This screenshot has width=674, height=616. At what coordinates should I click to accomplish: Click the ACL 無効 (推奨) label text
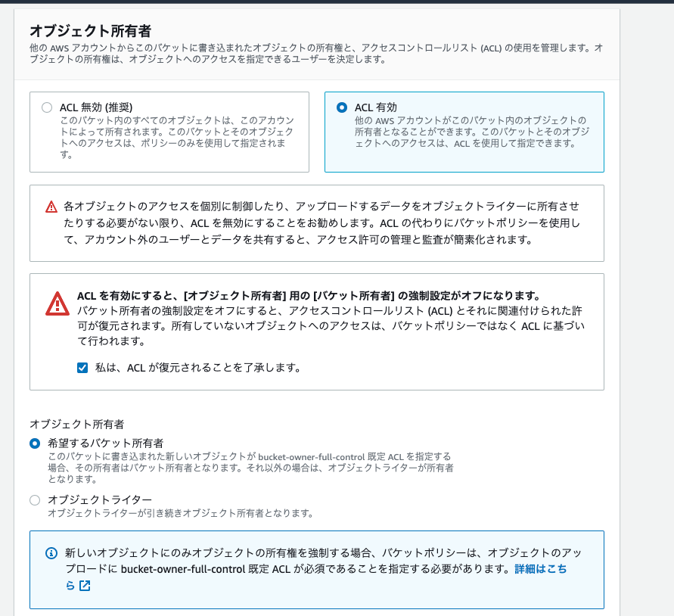coord(96,107)
